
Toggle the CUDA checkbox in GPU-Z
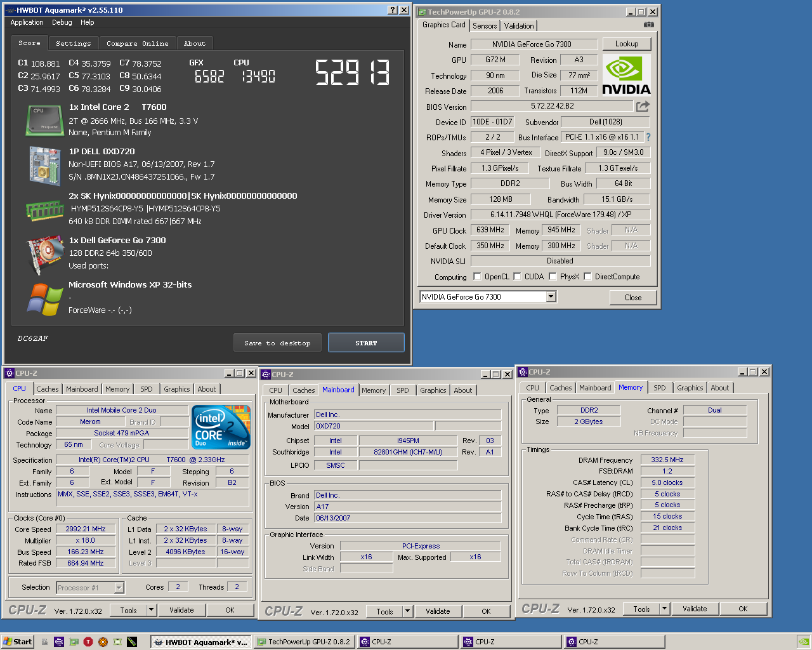(517, 276)
